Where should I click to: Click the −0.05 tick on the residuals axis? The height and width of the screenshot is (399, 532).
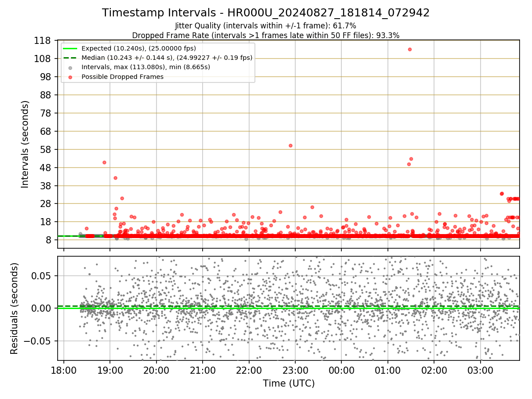tap(38, 341)
